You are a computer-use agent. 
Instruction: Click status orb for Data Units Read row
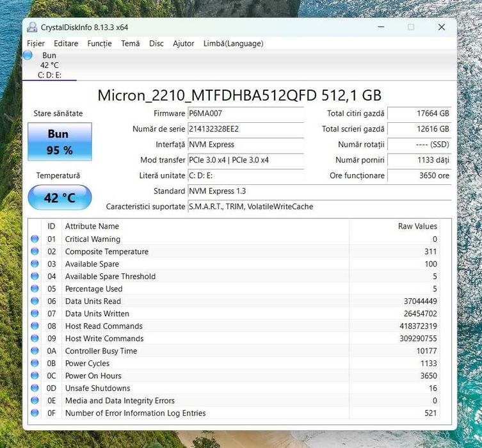(35, 301)
